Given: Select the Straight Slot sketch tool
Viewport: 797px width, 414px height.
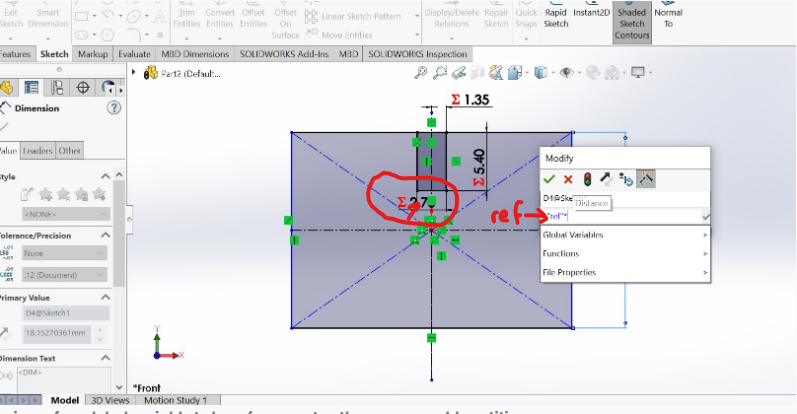Looking at the screenshot, I should (82, 35).
